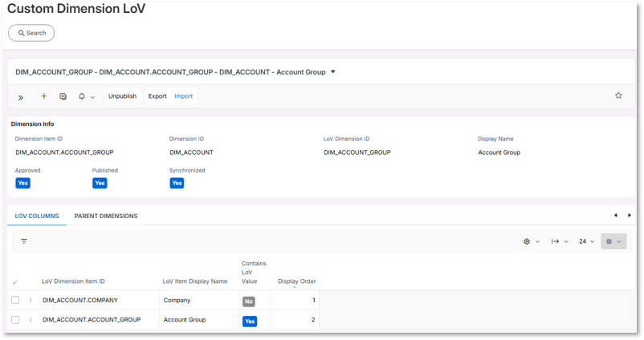Image resolution: width=644 pixels, height=340 pixels.
Task: Check the DIM_ACCOUNT.COMPANY row checkbox
Action: (x=15, y=300)
